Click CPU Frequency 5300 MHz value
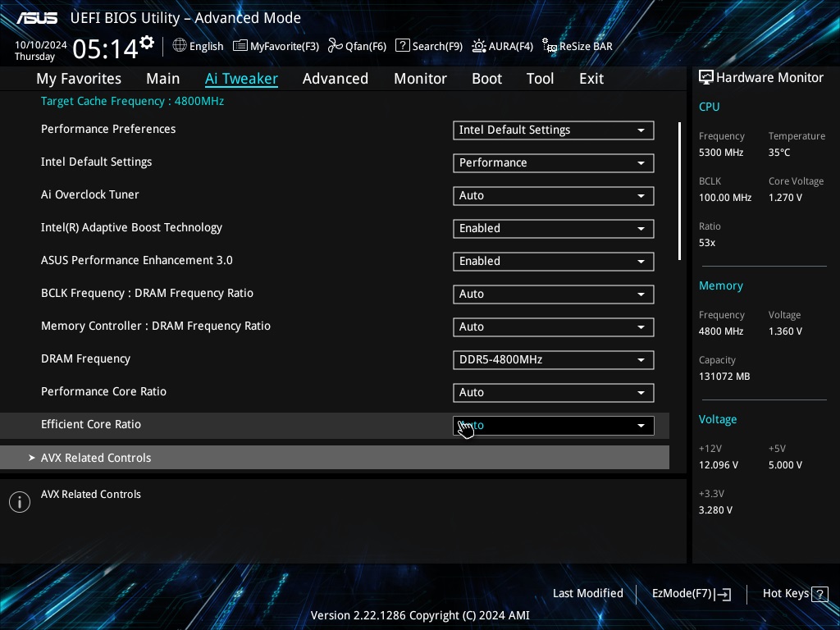This screenshot has width=840, height=630. [720, 152]
